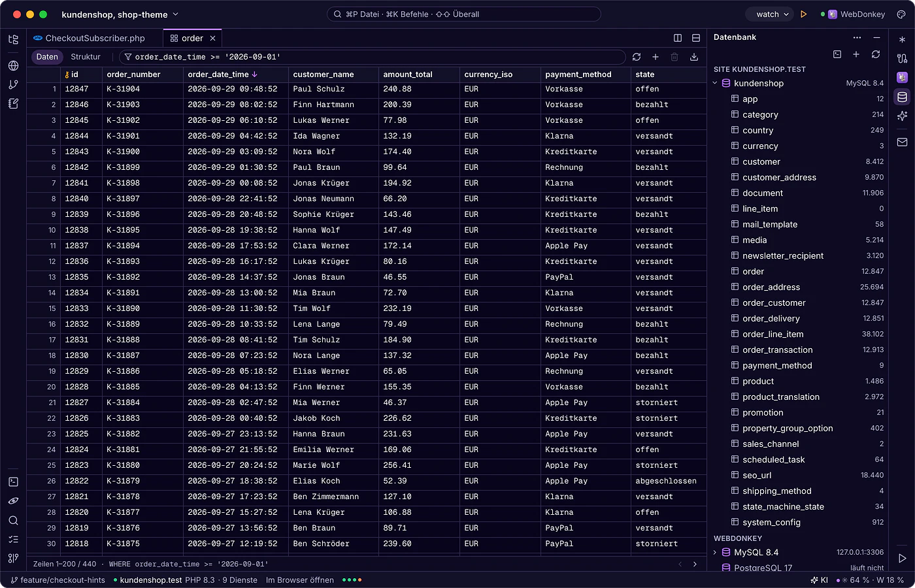915x588 pixels.
Task: Select the database icon in right sidebar
Action: pos(902,97)
